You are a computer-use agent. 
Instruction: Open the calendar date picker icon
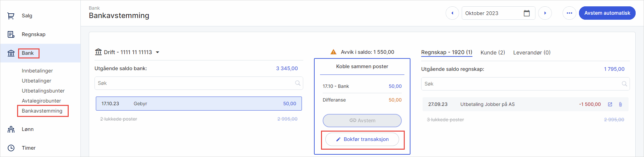527,13
